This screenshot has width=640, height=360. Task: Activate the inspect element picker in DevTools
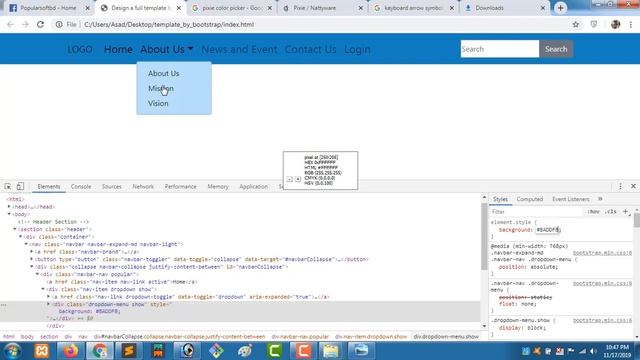tap(8, 187)
